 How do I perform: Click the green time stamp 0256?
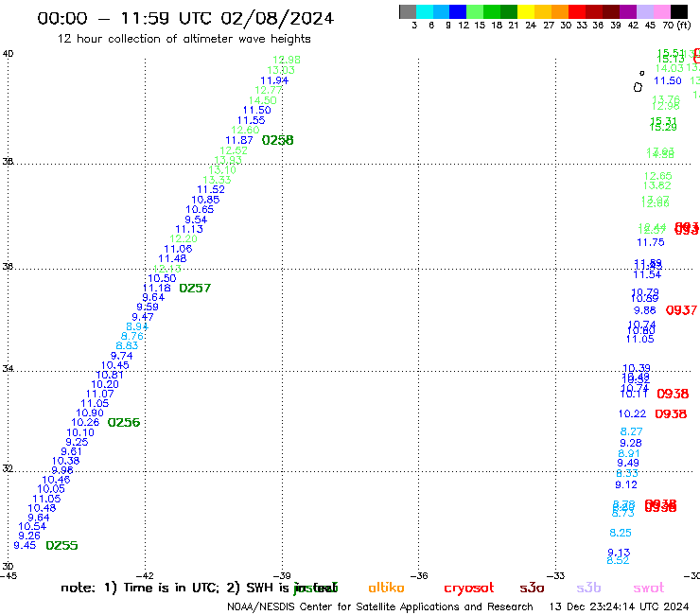click(124, 422)
